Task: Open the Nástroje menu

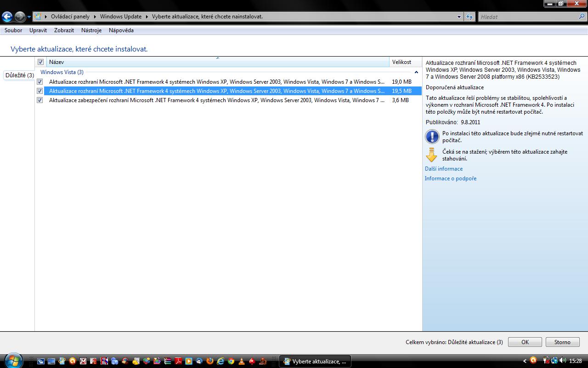Action: click(91, 30)
